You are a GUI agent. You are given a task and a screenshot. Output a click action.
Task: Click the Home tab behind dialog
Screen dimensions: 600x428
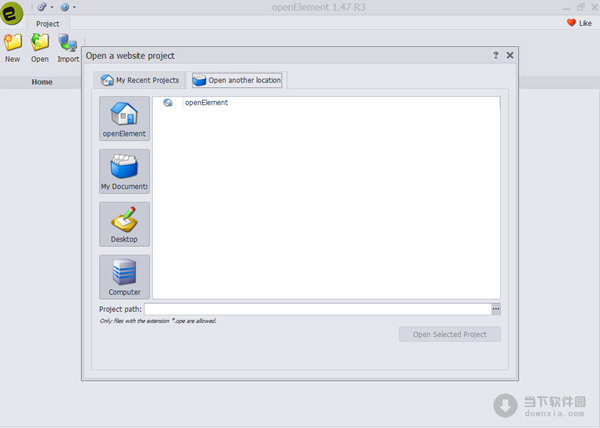42,82
